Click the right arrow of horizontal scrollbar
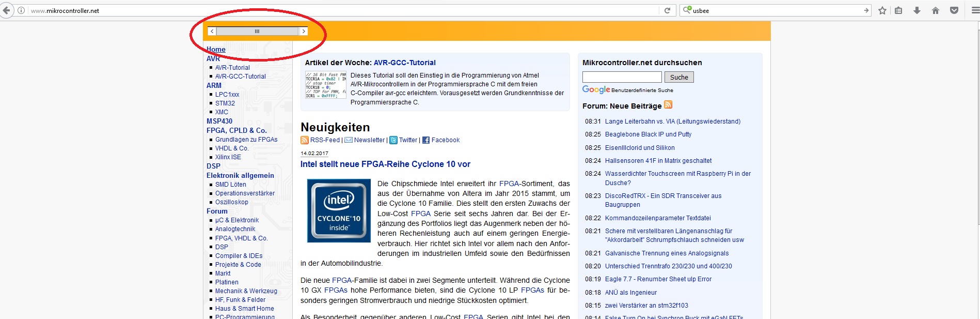This screenshot has height=319, width=980. tap(304, 32)
